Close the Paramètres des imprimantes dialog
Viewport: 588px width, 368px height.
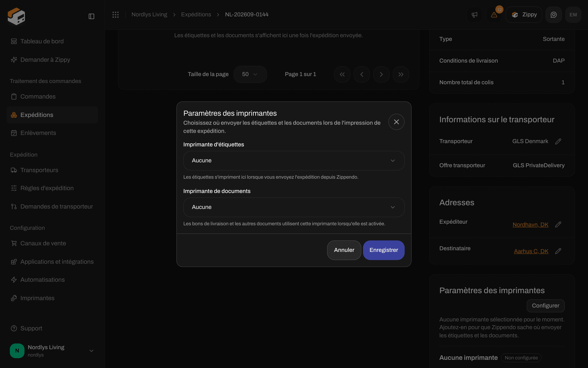tap(396, 122)
